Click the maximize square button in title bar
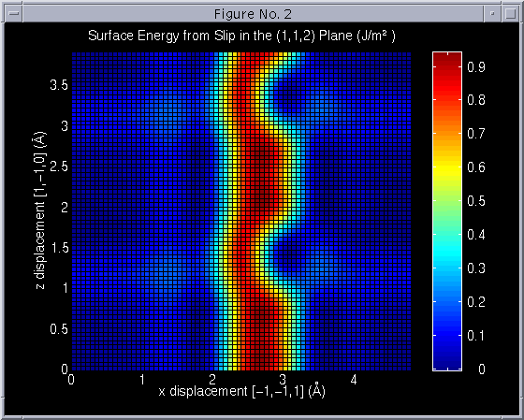Screen dimensions: 524x420 [510, 14]
